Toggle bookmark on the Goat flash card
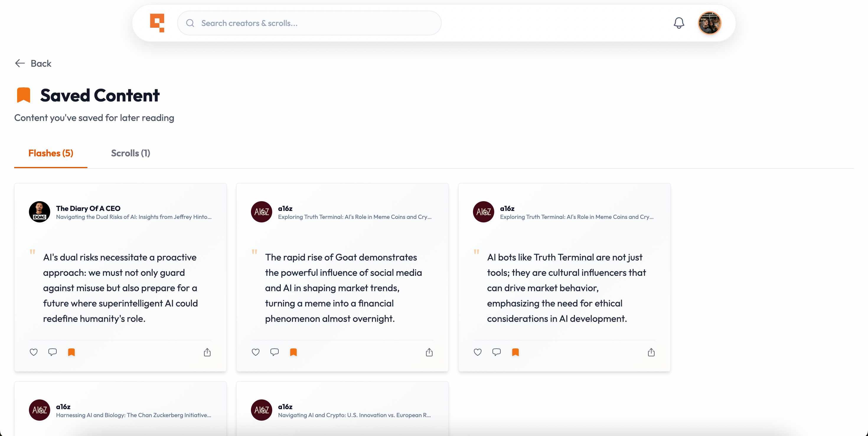This screenshot has width=868, height=436. click(x=293, y=352)
